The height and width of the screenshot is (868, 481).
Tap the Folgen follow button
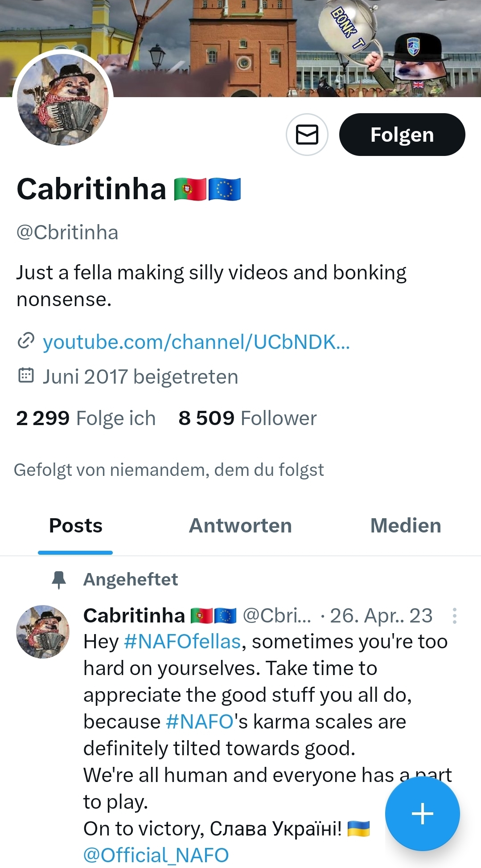click(x=402, y=135)
